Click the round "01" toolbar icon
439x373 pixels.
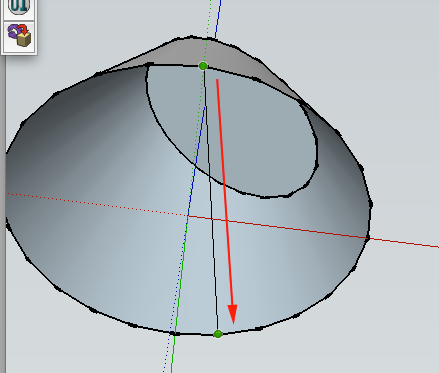19,7
